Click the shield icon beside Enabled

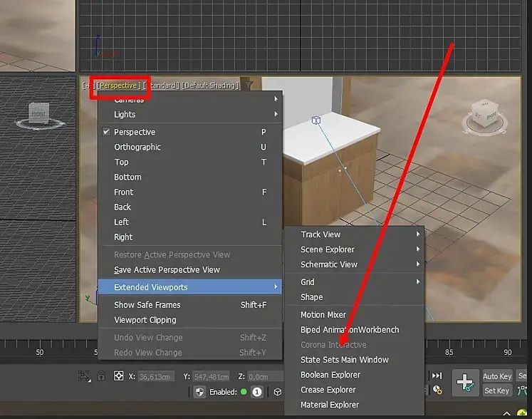[200, 392]
